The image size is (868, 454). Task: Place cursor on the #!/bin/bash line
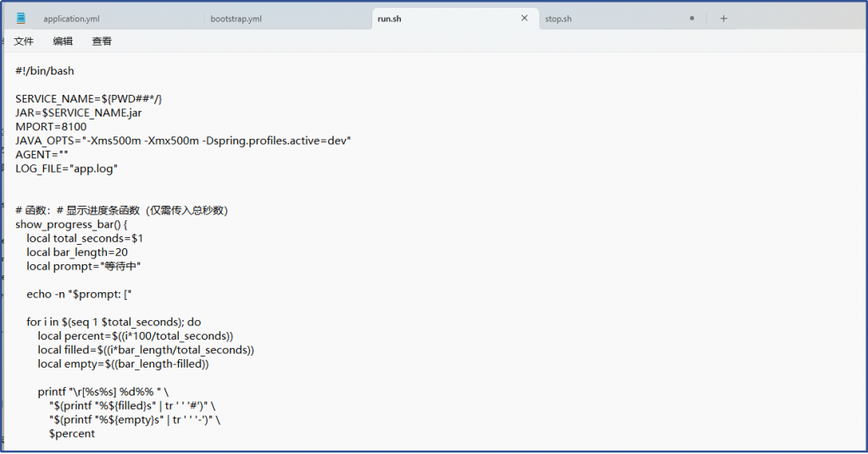[50, 71]
